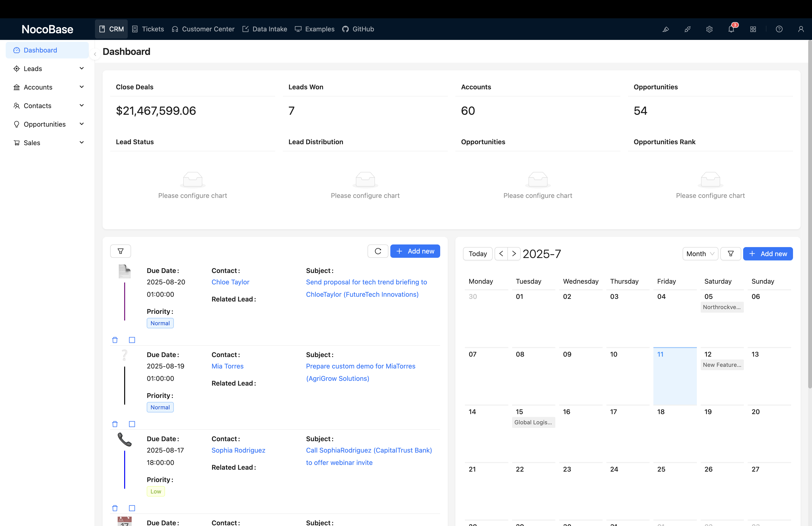812x526 pixels.
Task: Open the New Feature... event on July 12
Action: pyautogui.click(x=722, y=364)
